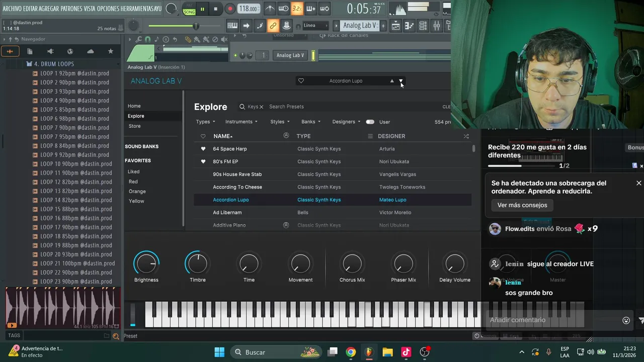Open the Store section in Analog Lab

tap(135, 126)
